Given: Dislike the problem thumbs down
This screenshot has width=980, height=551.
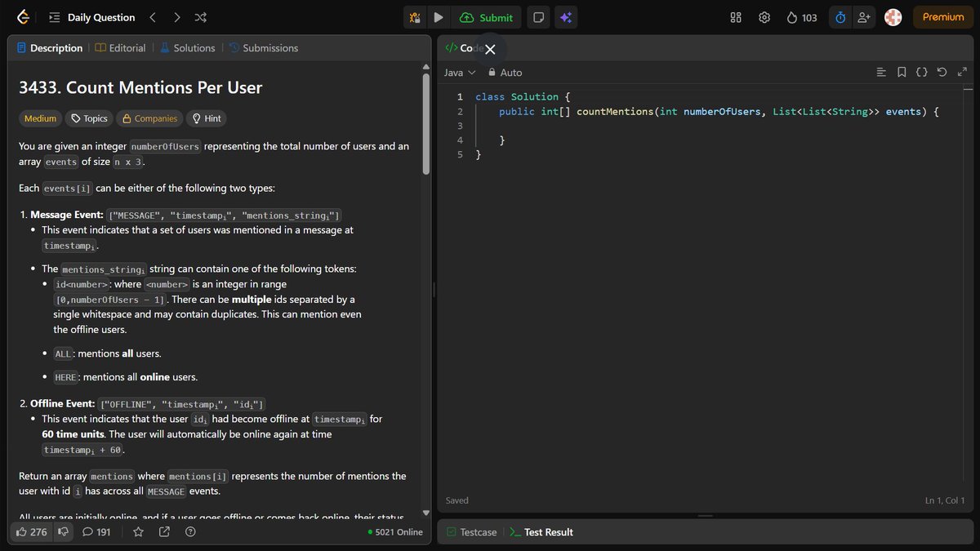Looking at the screenshot, I should 63,532.
